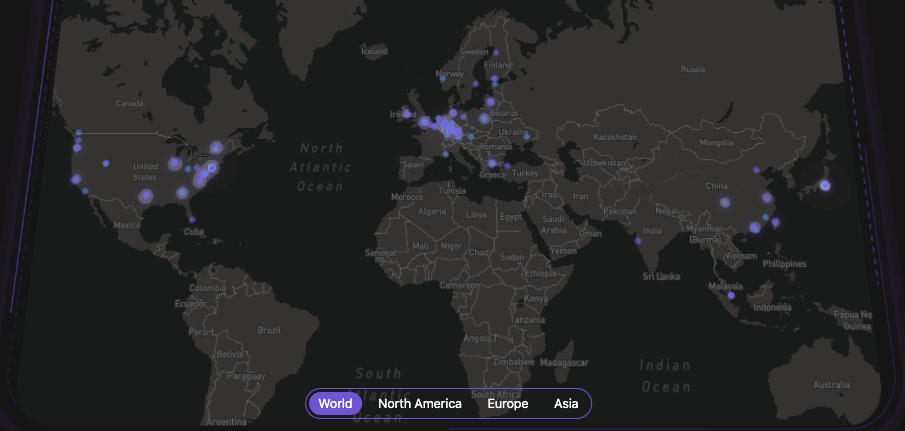This screenshot has width=905, height=431.
Task: Click the Mongolia label
Action: click(x=716, y=143)
